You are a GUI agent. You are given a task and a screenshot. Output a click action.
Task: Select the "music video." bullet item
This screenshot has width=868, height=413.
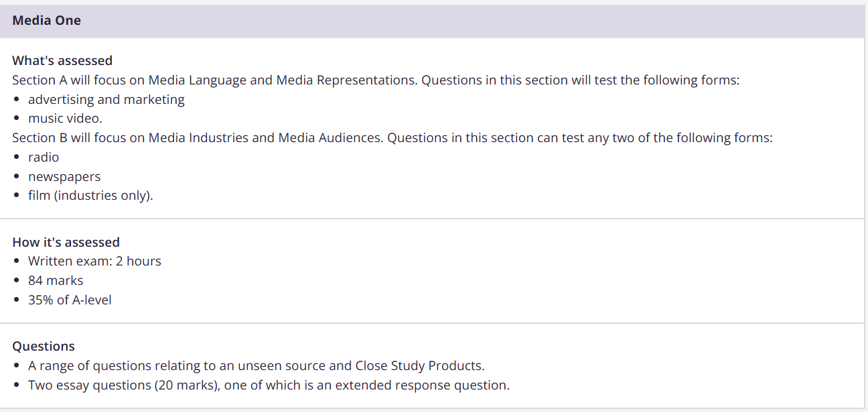65,119
